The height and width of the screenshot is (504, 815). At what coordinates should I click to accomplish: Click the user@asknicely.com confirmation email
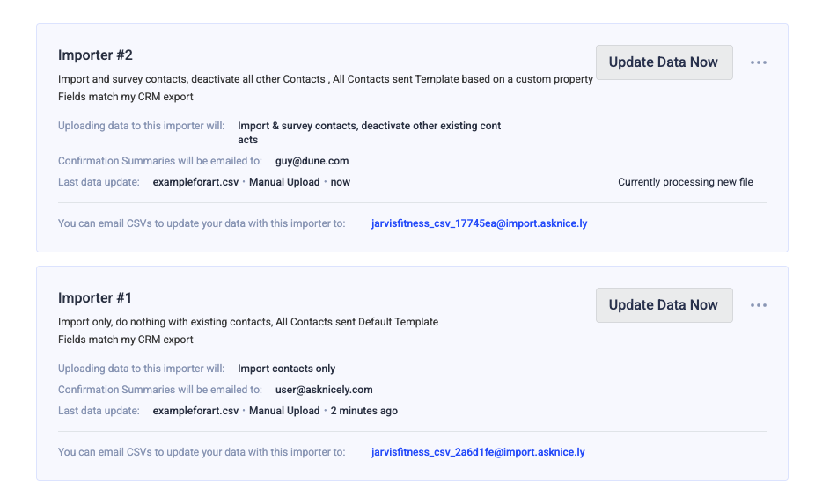click(324, 390)
